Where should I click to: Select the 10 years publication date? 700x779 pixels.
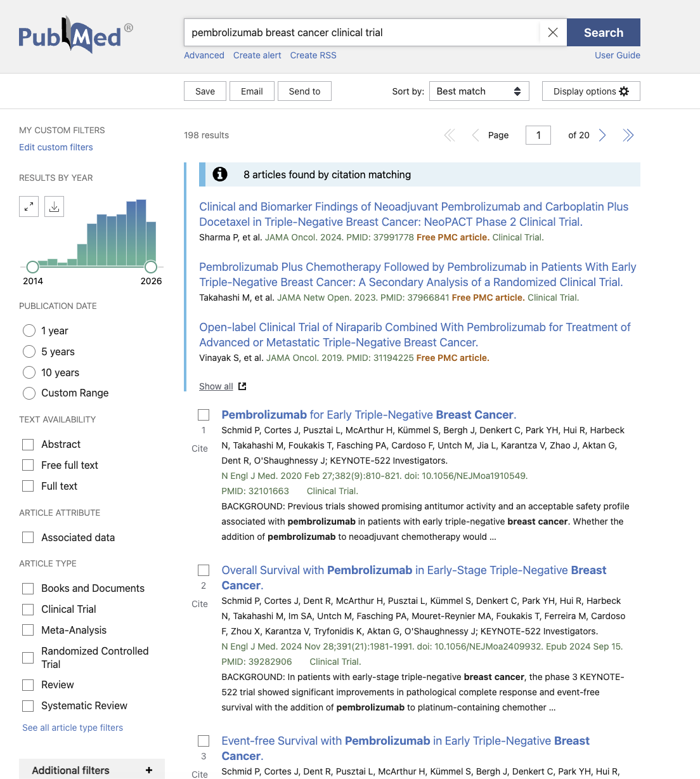pos(29,372)
